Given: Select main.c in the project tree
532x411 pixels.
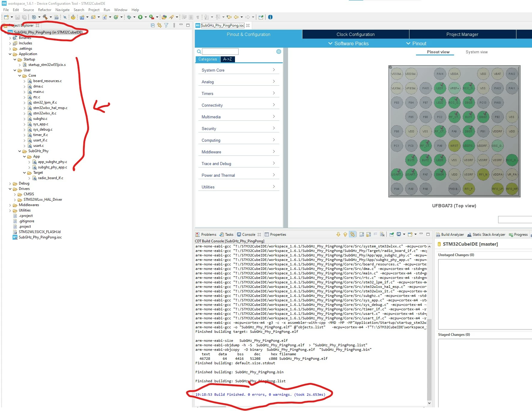Looking at the screenshot, I should 38,92.
